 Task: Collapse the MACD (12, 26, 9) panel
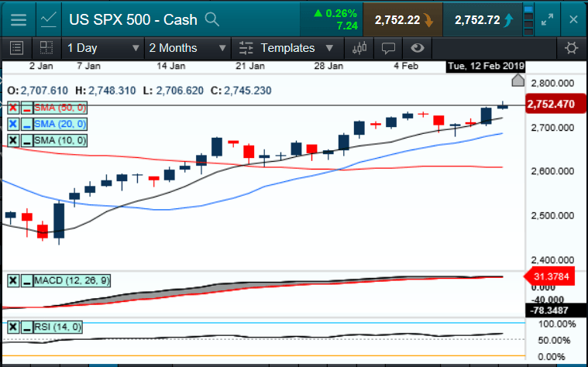pyautogui.click(x=26, y=281)
